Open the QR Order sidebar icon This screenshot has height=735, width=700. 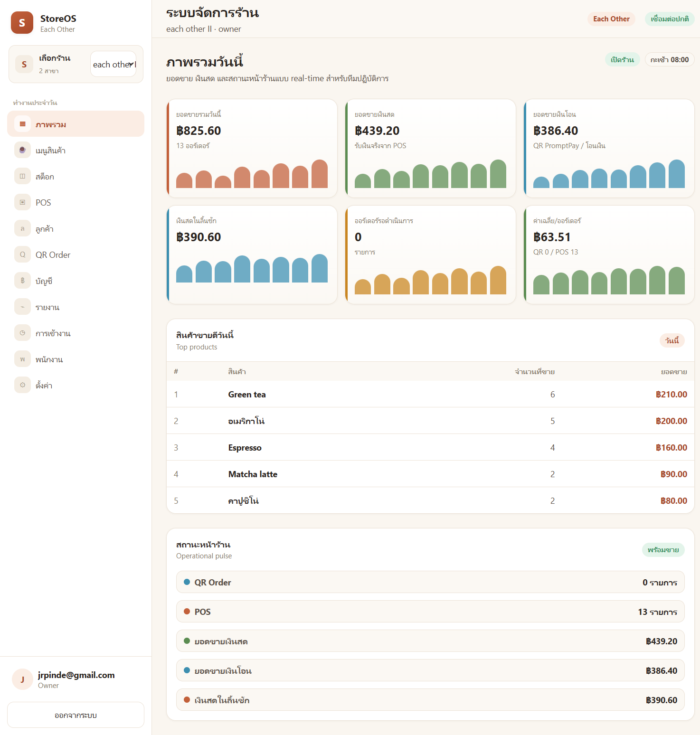[22, 254]
